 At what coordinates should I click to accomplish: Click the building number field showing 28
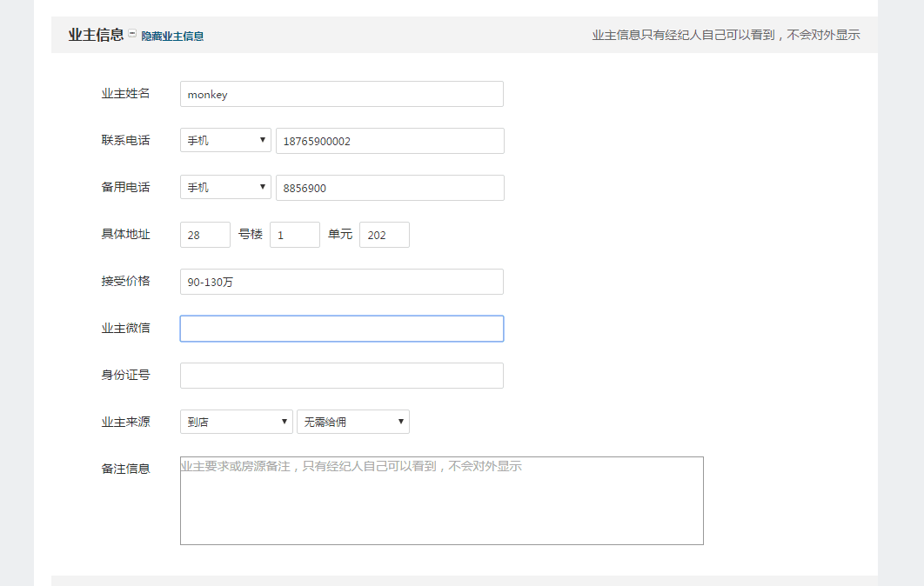205,235
